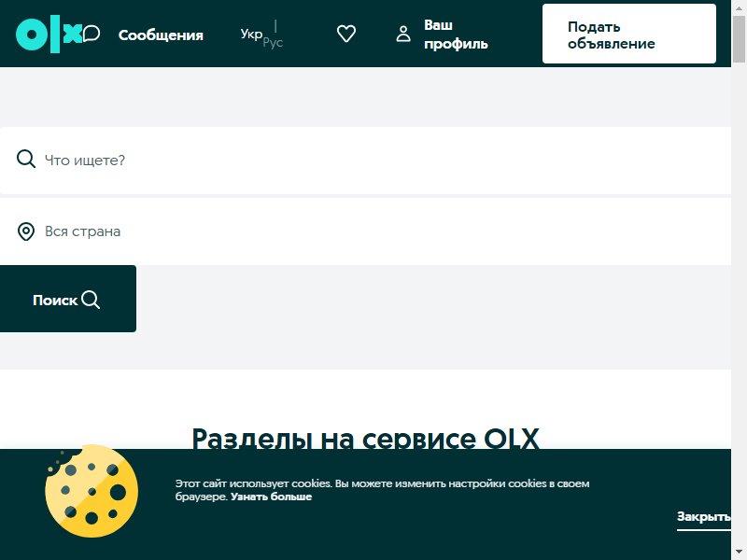Image resolution: width=747 pixels, height=560 pixels.
Task: Click the Поиск search button
Action: pos(68,299)
